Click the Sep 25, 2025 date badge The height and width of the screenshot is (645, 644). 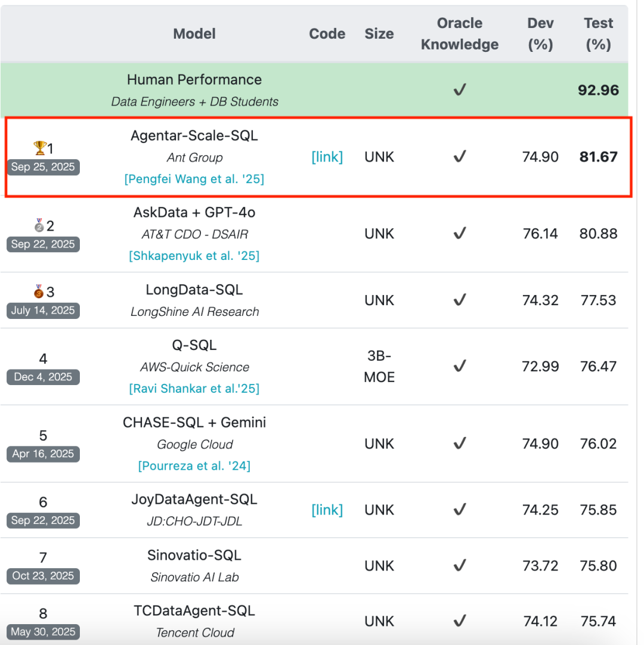pyautogui.click(x=43, y=167)
